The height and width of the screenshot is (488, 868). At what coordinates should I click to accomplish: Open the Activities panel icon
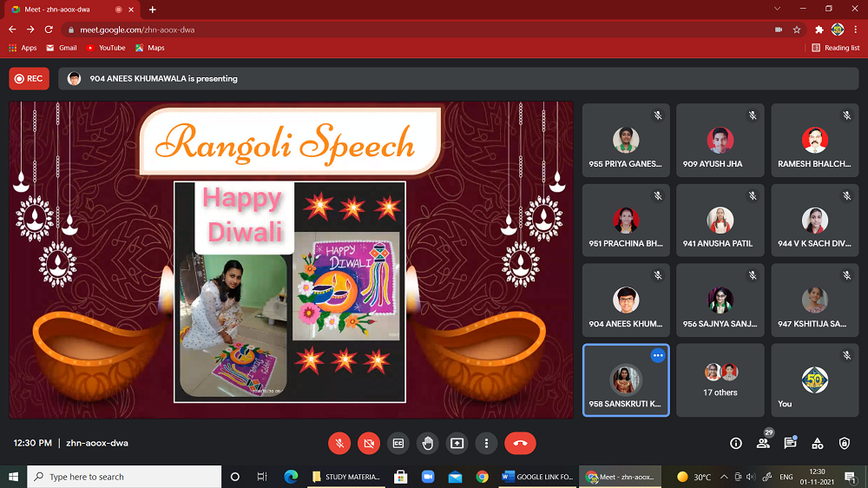[x=817, y=443]
